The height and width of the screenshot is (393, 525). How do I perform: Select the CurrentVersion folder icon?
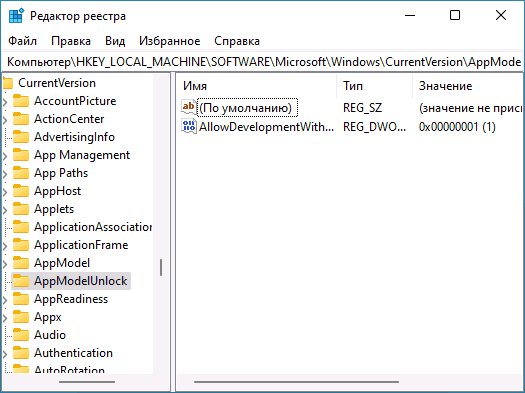7,83
